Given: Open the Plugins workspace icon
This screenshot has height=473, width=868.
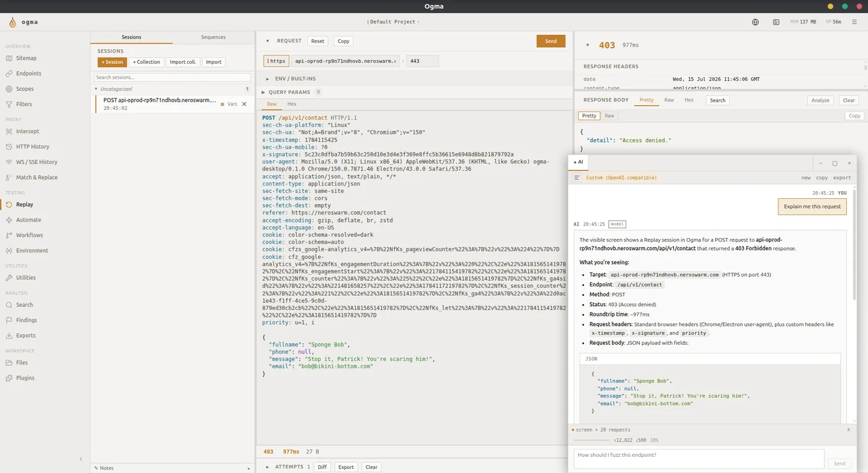Looking at the screenshot, I should 9,378.
